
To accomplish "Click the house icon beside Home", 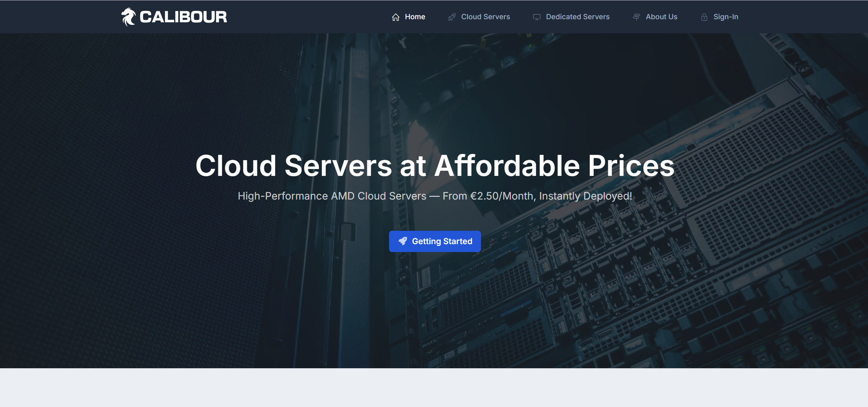I will tap(396, 17).
